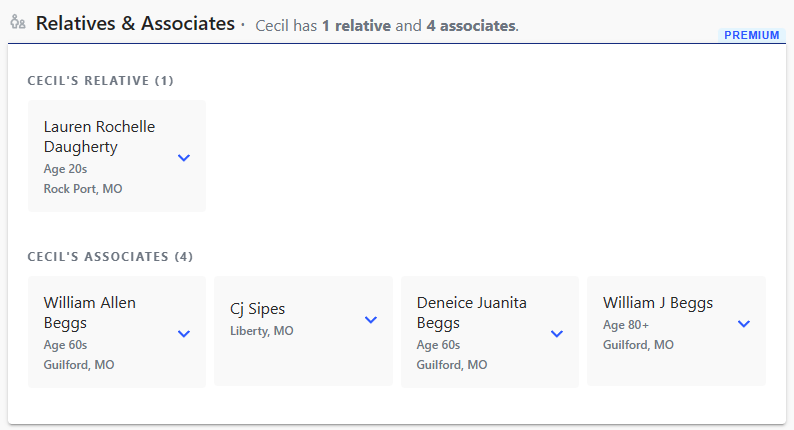Image resolution: width=794 pixels, height=430 pixels.
Task: Click the PREMIUM badge
Action: click(x=752, y=35)
